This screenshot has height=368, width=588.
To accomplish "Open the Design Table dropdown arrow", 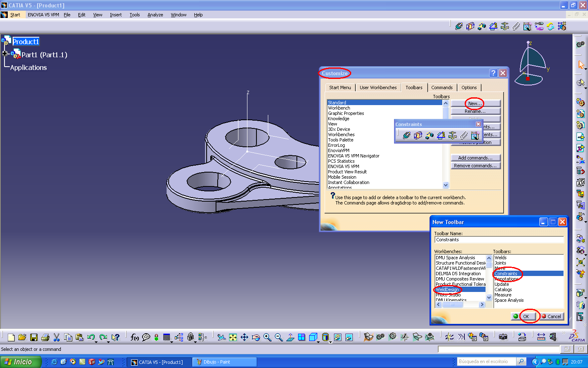I will tap(171, 342).
